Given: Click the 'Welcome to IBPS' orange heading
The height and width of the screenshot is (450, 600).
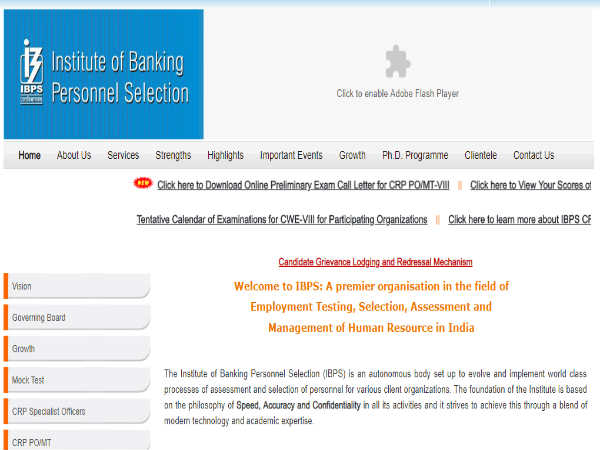Looking at the screenshot, I should coord(371,307).
